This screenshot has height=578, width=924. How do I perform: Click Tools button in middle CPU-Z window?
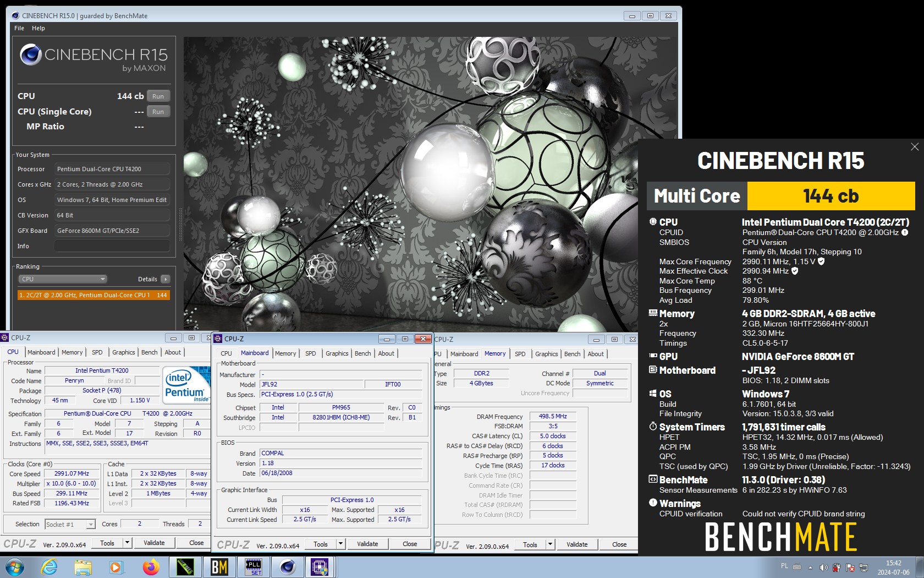pyautogui.click(x=321, y=544)
